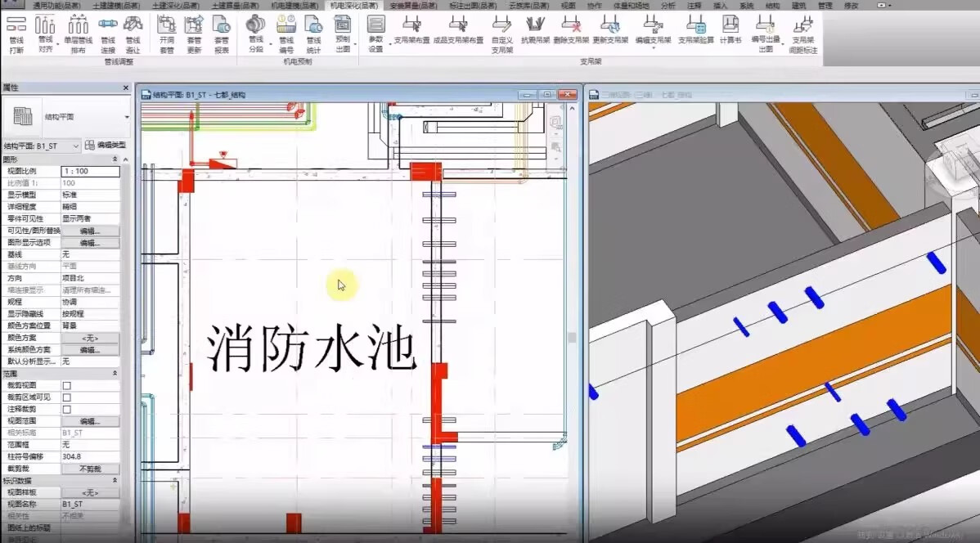Click the 编辑类型 button
Screen dimensions: 980x543
tap(106, 146)
